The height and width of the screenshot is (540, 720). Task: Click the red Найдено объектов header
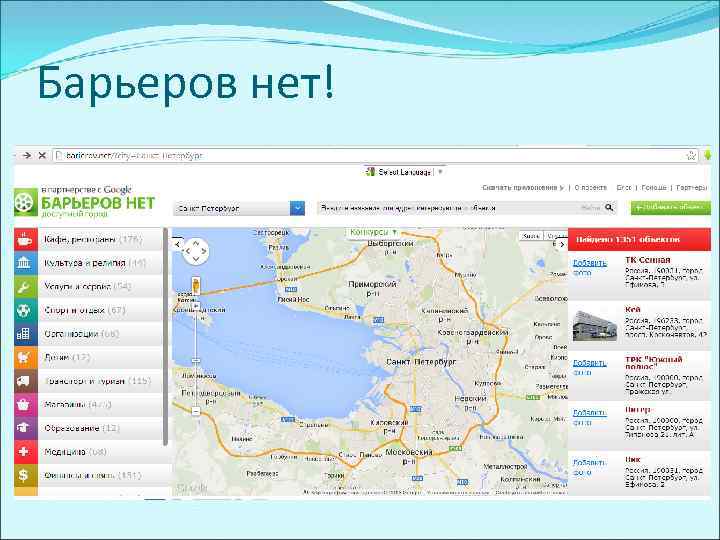pyautogui.click(x=639, y=239)
